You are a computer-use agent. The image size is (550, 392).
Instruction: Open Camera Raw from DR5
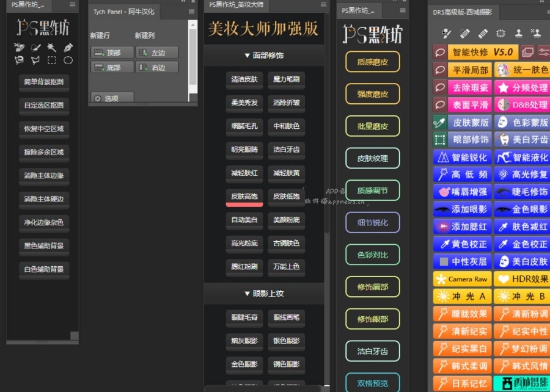462,279
